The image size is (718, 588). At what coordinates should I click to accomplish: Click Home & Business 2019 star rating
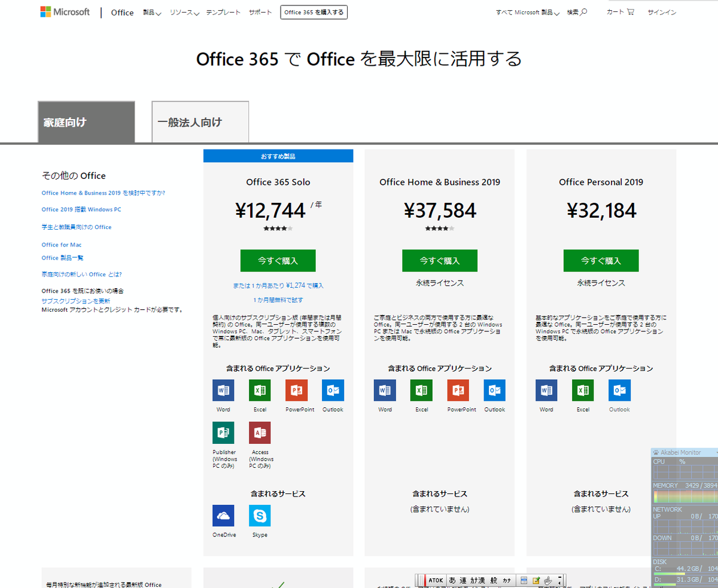click(x=440, y=229)
